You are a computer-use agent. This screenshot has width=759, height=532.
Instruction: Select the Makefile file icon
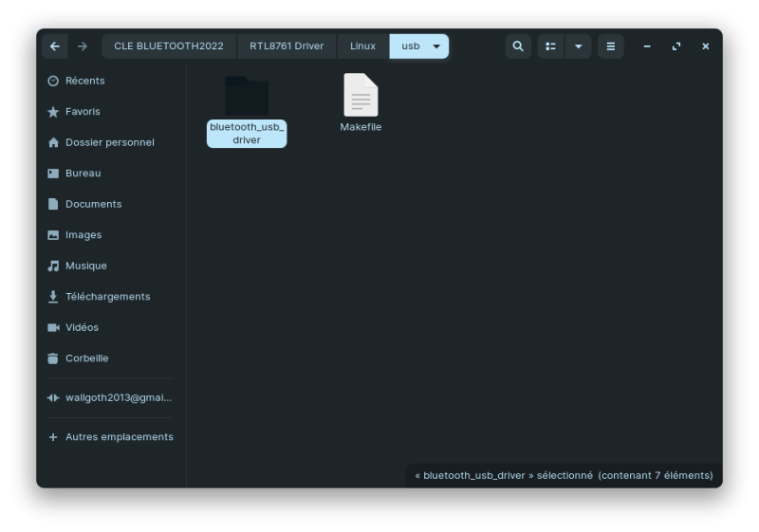pos(361,96)
